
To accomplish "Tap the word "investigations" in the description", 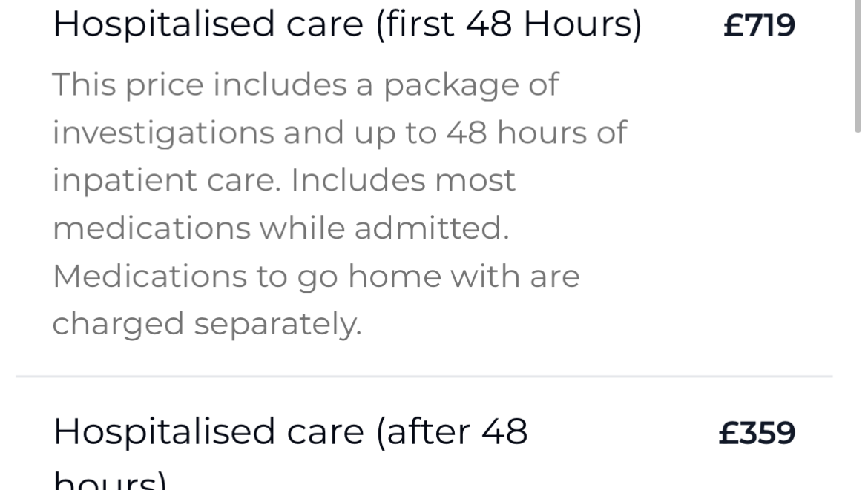I will (x=161, y=133).
